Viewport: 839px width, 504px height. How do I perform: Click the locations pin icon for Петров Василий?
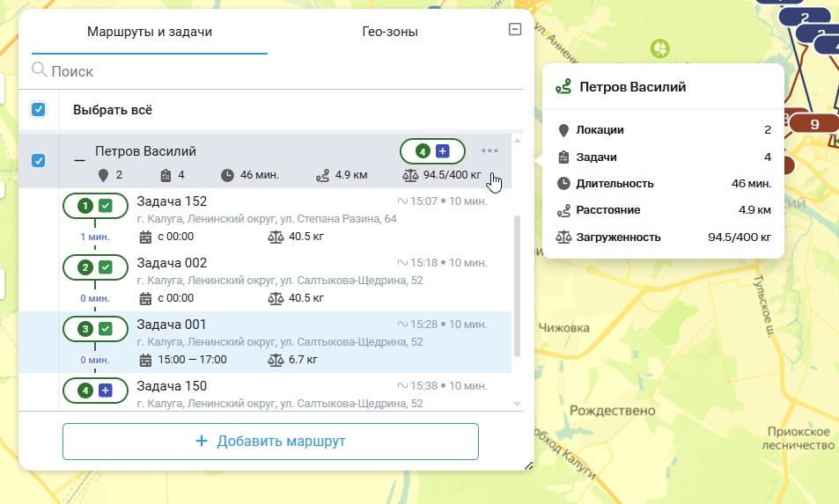[103, 175]
